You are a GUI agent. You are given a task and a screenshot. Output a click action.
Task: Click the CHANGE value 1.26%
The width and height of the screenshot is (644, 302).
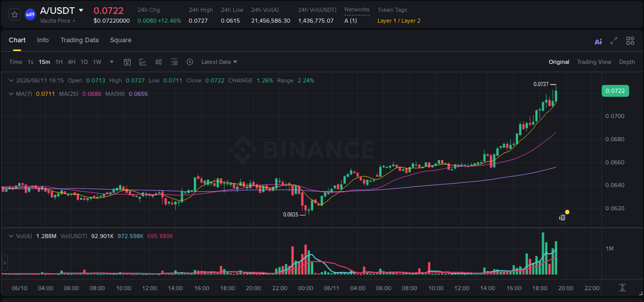pos(265,80)
